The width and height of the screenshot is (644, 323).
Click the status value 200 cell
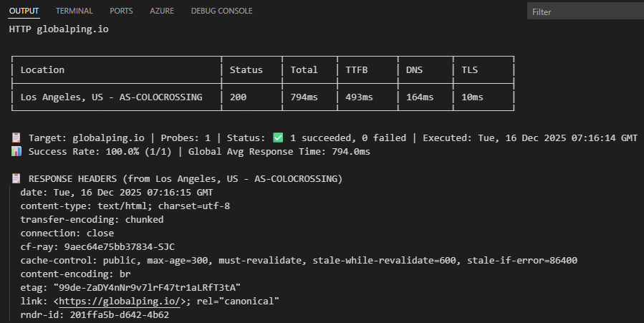point(239,97)
